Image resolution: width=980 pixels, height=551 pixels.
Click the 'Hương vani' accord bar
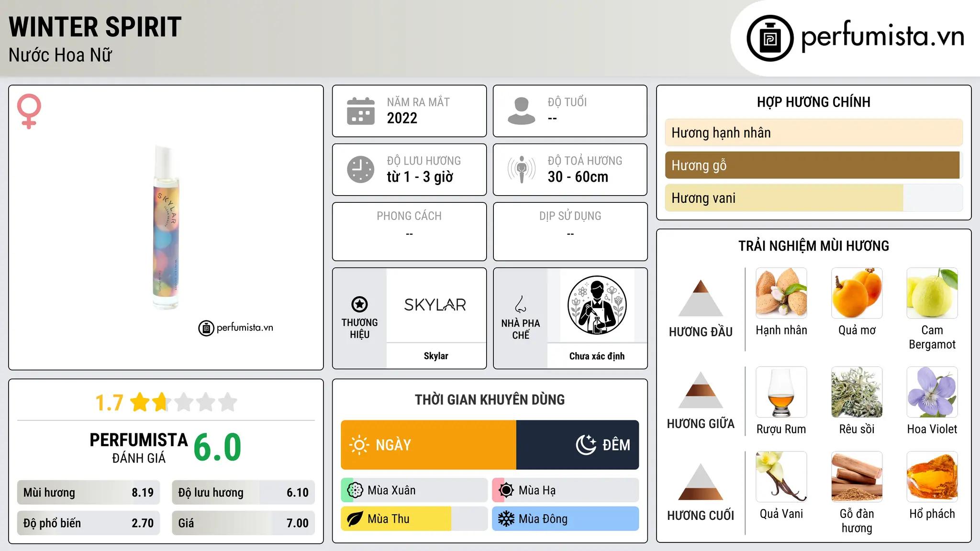tap(813, 198)
